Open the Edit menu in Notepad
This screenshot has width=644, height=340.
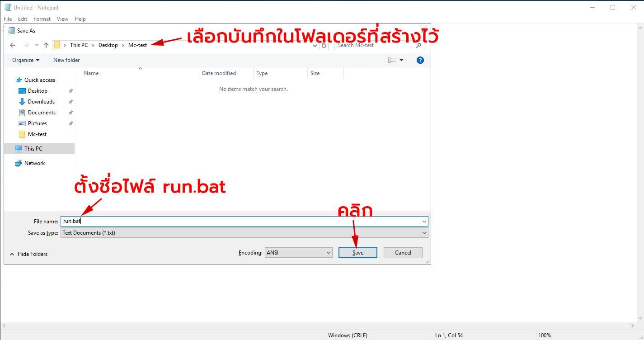tap(22, 19)
